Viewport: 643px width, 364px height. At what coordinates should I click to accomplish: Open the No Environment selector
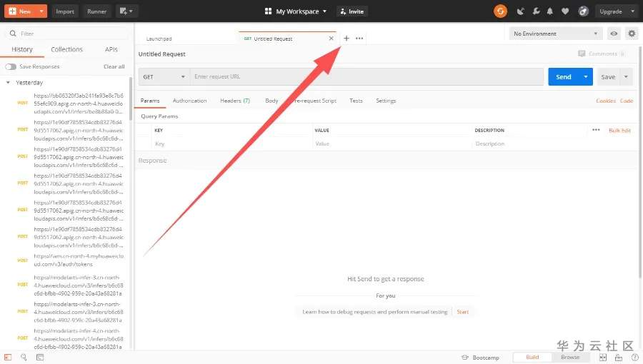click(556, 34)
